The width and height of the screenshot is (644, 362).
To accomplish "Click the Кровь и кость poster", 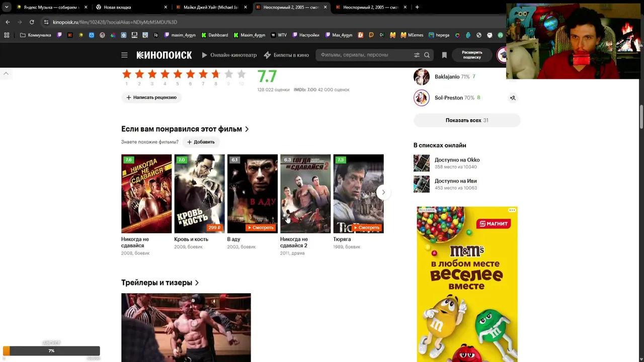I will 199,194.
